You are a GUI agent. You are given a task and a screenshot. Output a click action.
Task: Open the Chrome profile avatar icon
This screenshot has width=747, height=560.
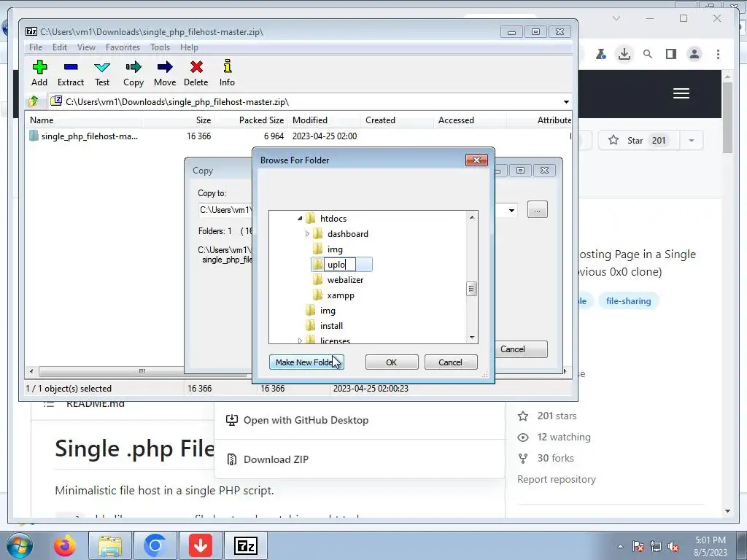coord(694,54)
